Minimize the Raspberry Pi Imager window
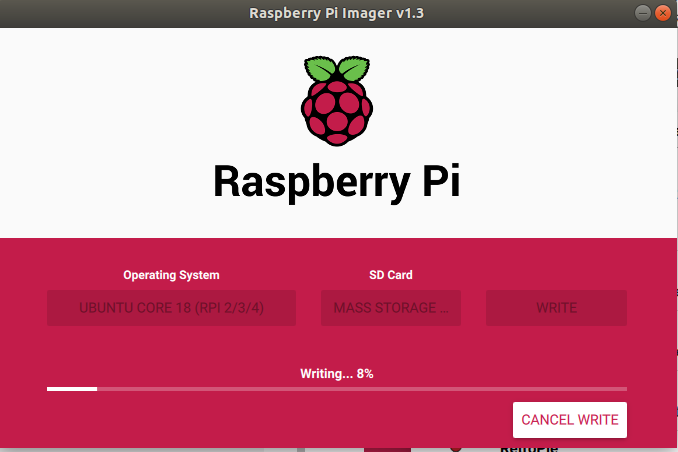The width and height of the screenshot is (678, 452). [x=643, y=13]
